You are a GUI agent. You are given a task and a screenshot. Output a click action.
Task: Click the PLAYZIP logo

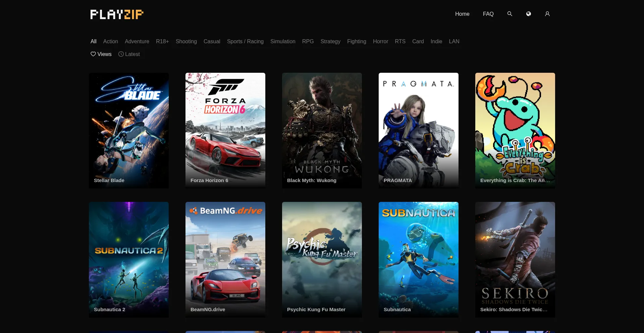[x=117, y=14]
